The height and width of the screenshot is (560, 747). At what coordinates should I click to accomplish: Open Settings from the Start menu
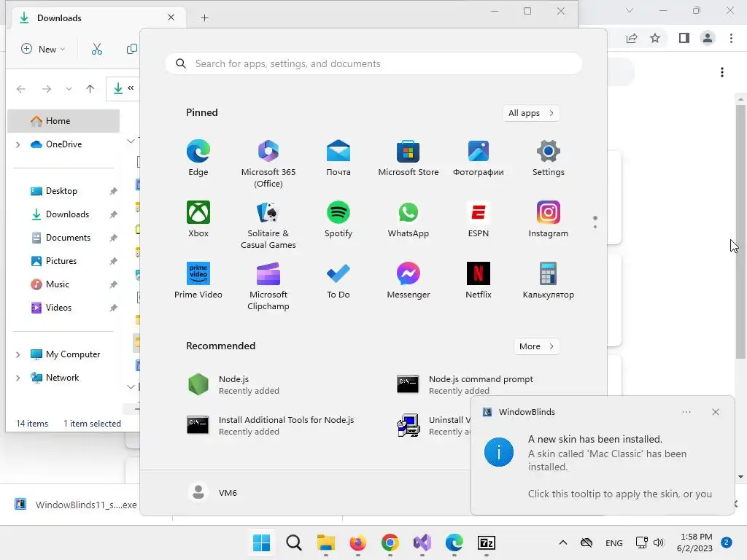(x=549, y=158)
